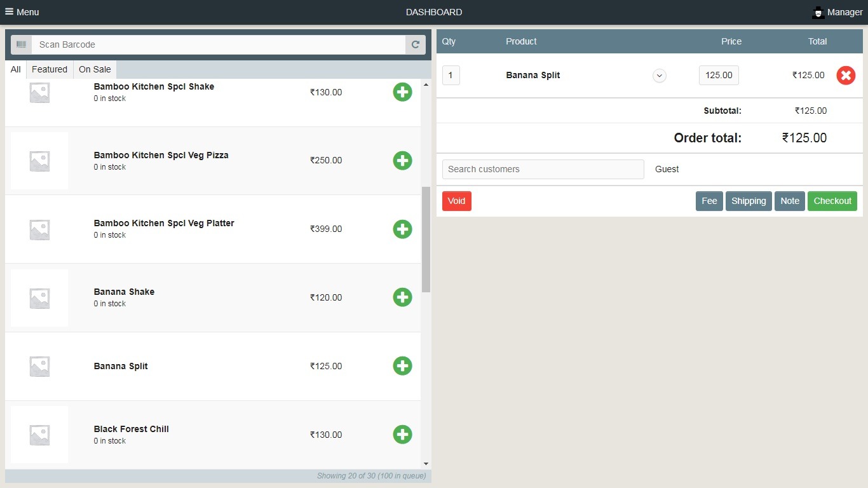868x488 pixels.
Task: Add a Fee to the order
Action: point(709,201)
